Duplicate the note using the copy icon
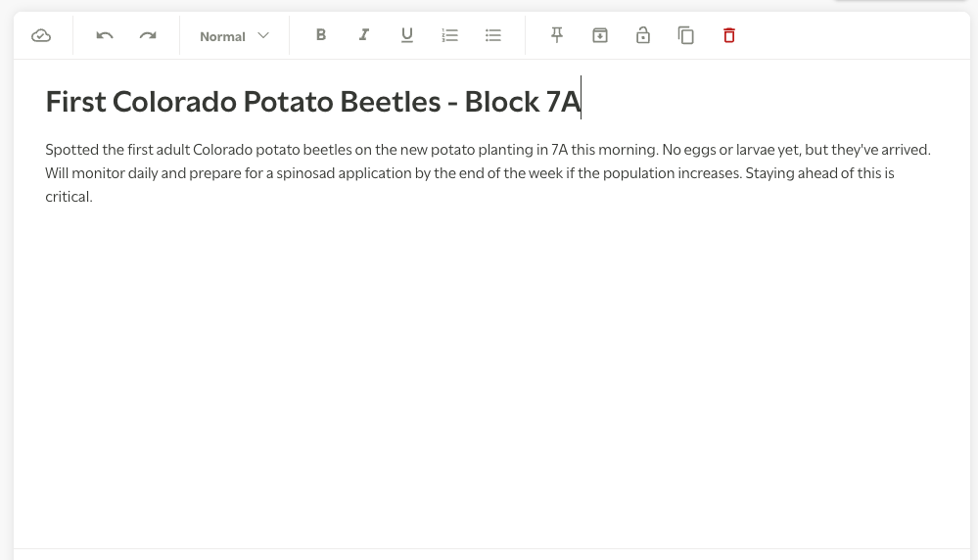 coord(686,35)
